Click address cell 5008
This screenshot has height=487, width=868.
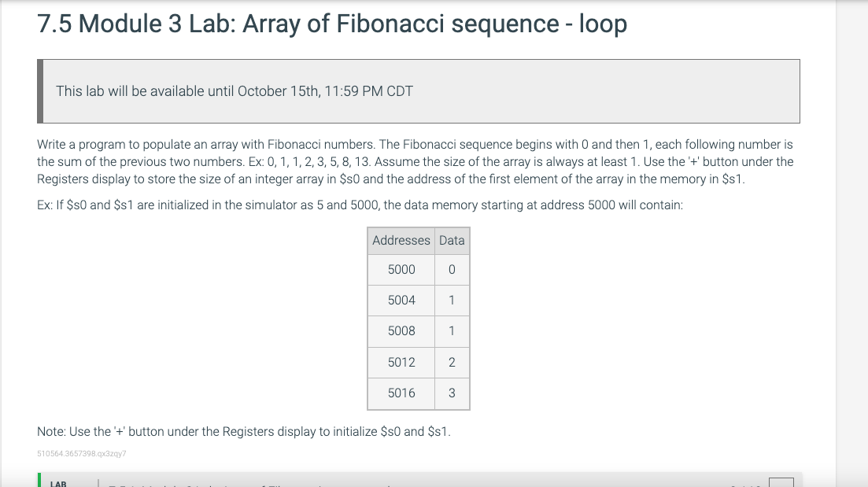(401, 331)
